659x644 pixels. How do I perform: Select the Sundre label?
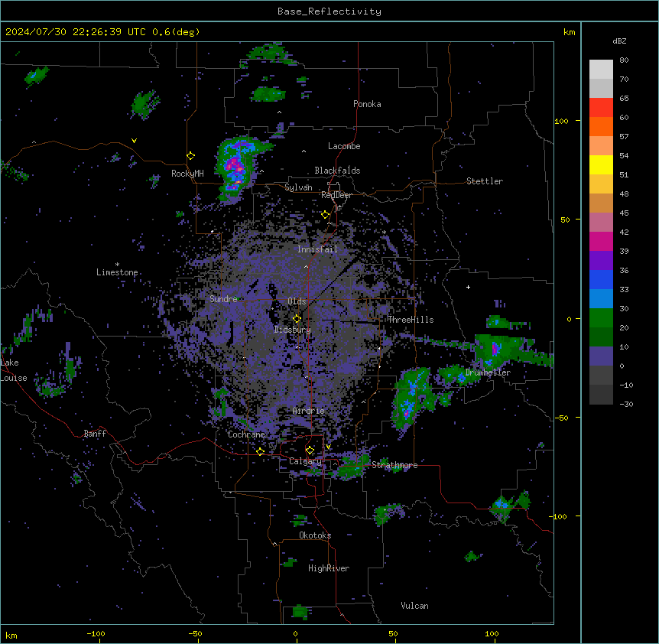[x=223, y=299]
